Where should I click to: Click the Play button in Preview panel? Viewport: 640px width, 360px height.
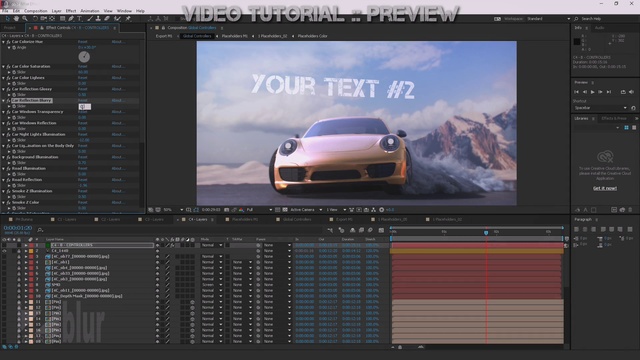click(x=593, y=92)
